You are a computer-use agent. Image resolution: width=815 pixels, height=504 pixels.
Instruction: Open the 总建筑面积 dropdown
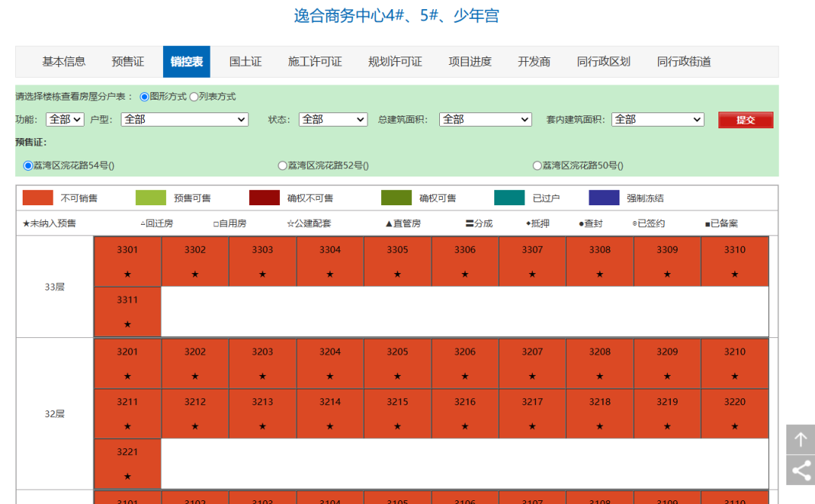(485, 119)
